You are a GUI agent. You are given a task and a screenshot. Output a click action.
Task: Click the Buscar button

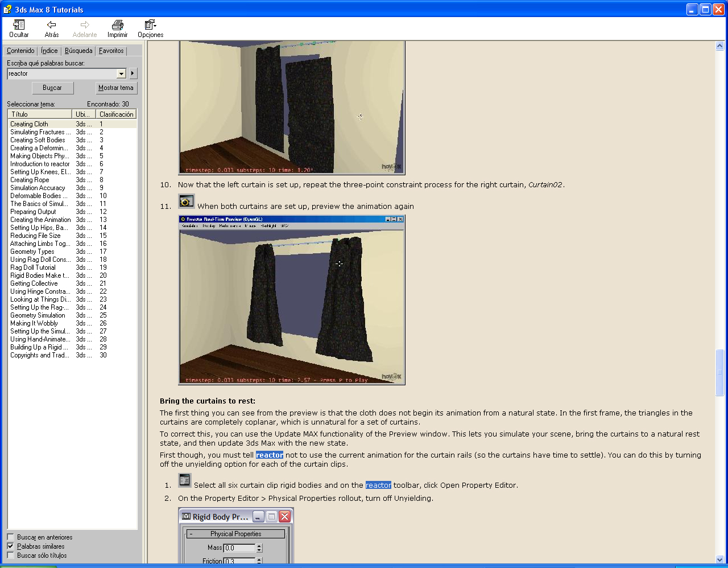tap(52, 88)
